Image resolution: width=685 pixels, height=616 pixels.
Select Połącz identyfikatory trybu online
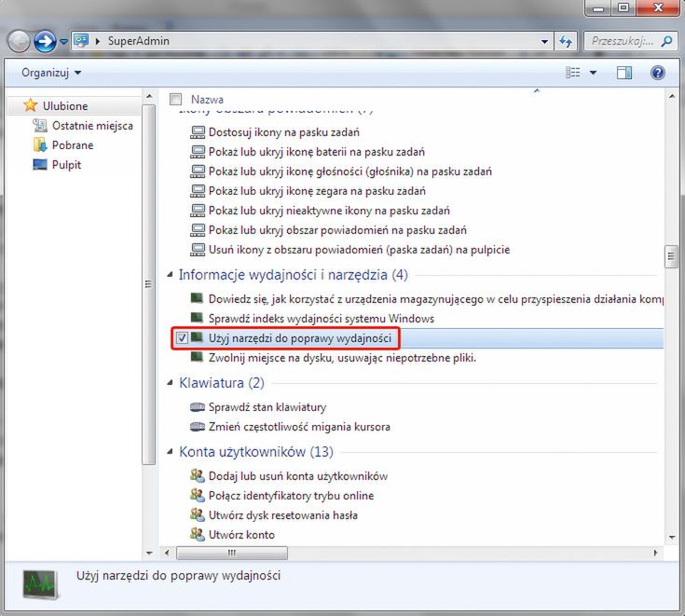[292, 496]
